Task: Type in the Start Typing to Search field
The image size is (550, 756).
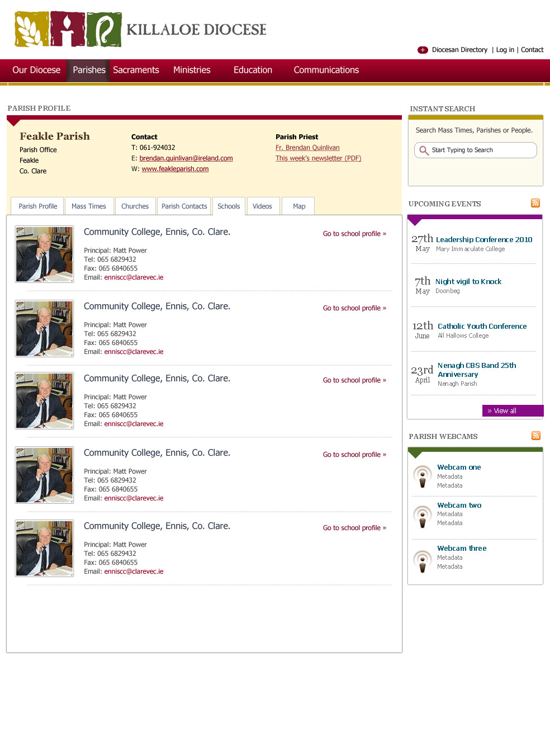Action: (481, 150)
